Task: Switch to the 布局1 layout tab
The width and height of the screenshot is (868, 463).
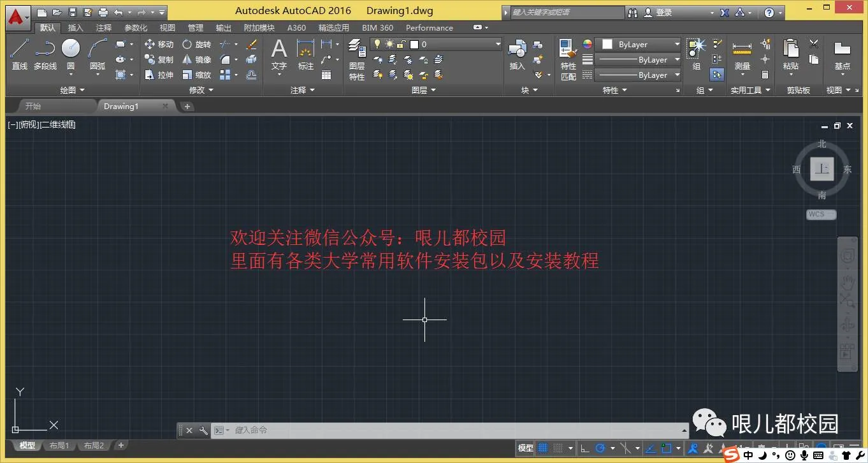Action: pyautogui.click(x=59, y=446)
